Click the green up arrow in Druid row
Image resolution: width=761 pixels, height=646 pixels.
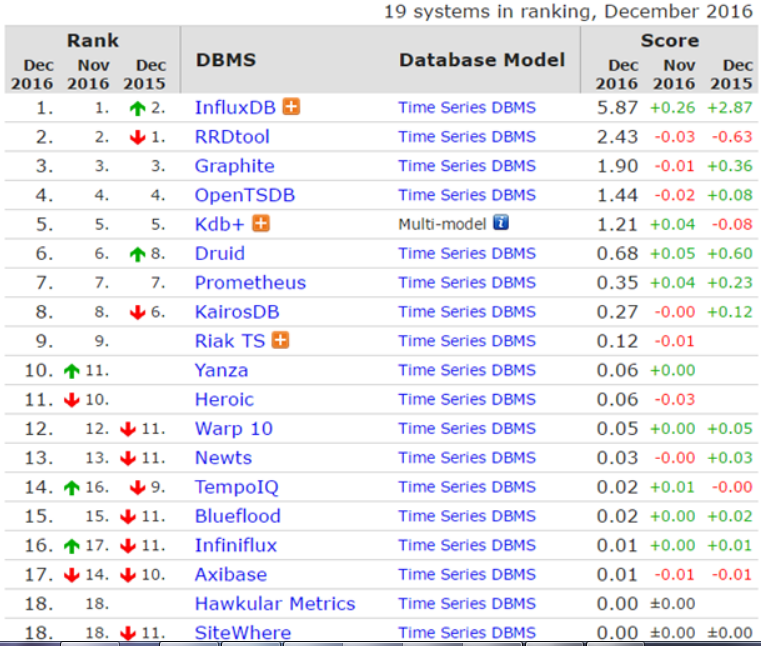138,253
